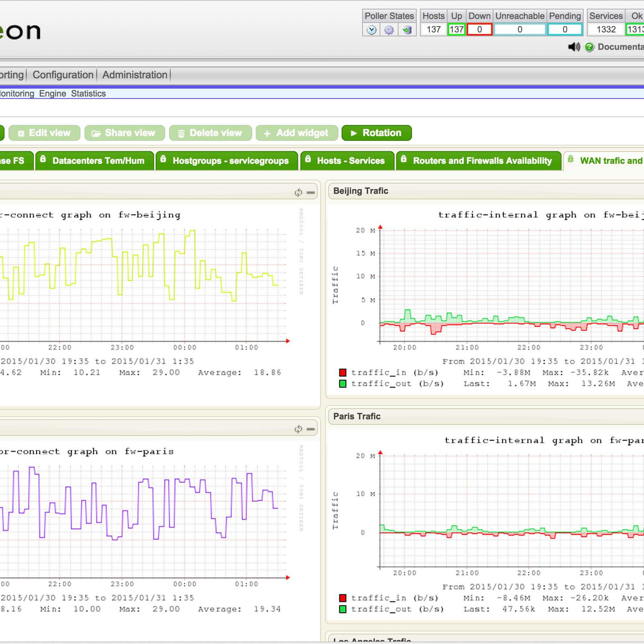Switch to Hostgroups - servicegroups tab
The width and height of the screenshot is (644, 644).
click(x=227, y=161)
